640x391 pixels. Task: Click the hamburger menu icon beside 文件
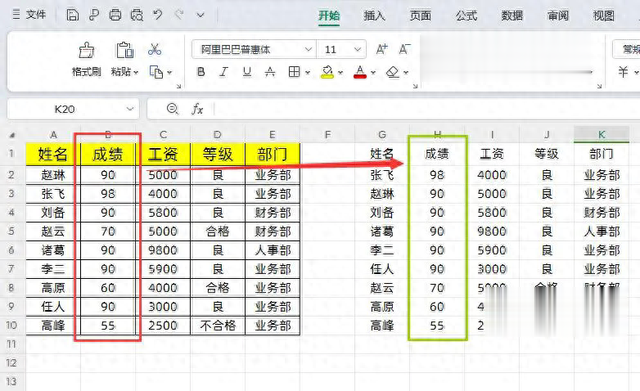[16, 15]
